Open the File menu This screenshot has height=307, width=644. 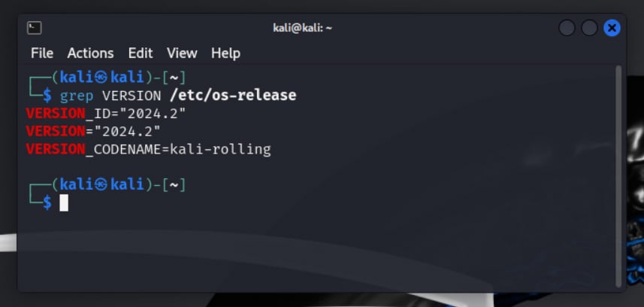pyautogui.click(x=42, y=53)
